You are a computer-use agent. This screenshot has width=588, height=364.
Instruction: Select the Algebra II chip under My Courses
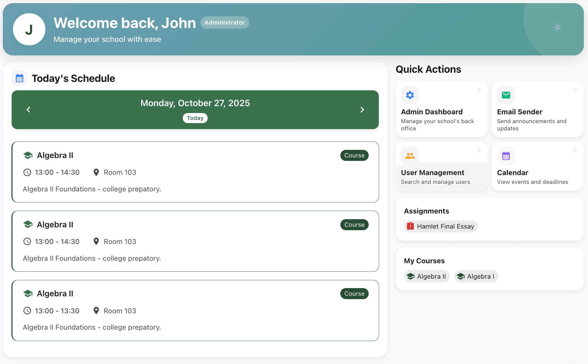(427, 276)
